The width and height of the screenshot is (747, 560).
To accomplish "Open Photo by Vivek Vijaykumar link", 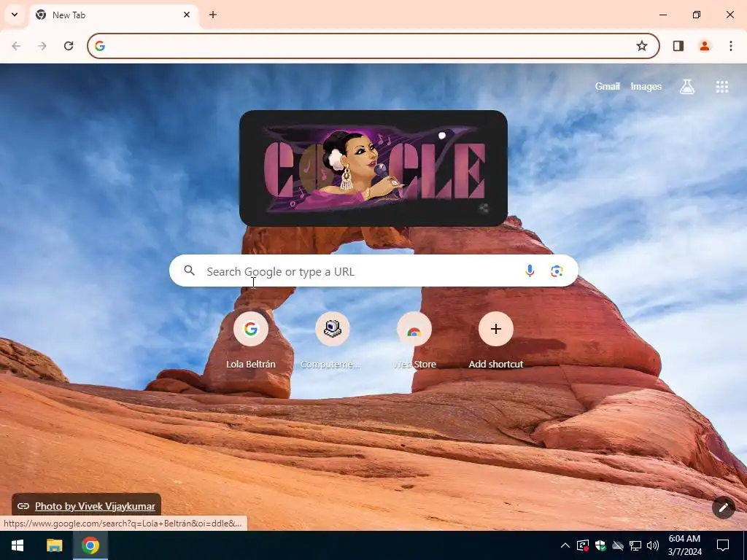I will tap(95, 506).
